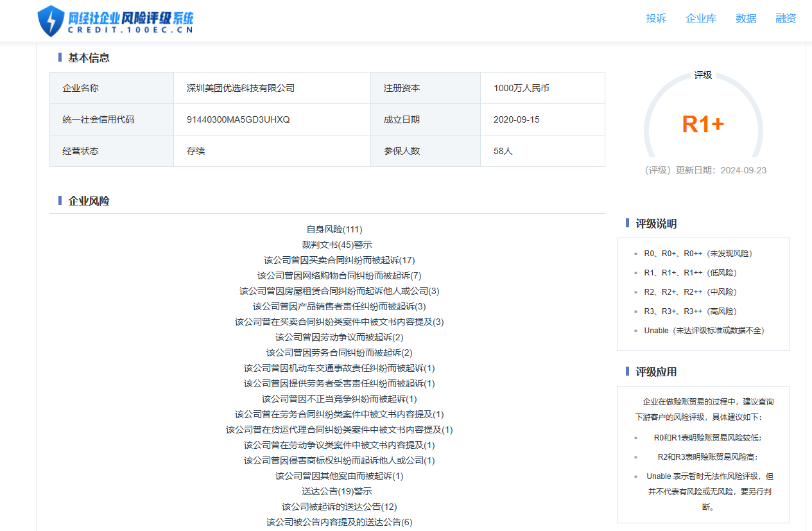Click company name 深圳美团优选科技有限公司
This screenshot has width=812, height=531.
[241, 88]
